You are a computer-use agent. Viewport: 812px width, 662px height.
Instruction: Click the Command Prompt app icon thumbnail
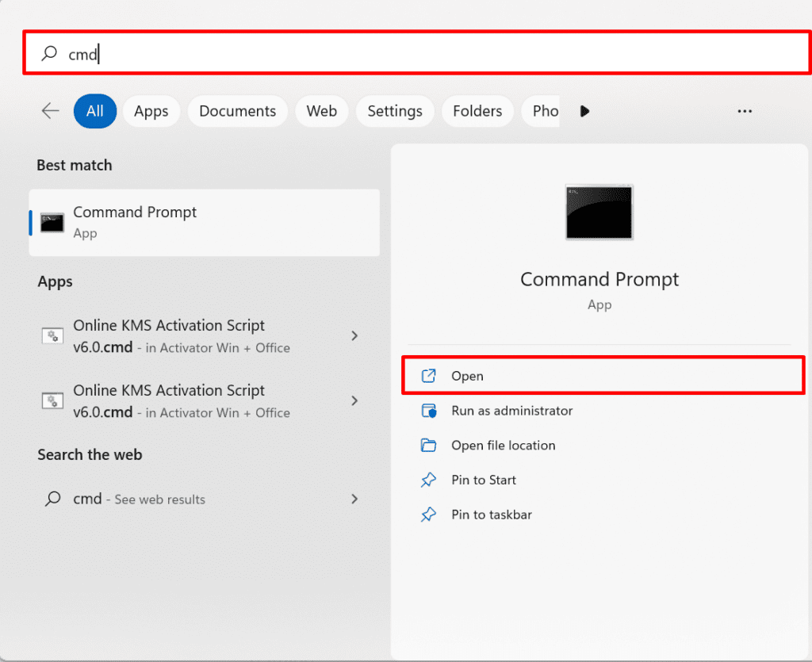[599, 212]
